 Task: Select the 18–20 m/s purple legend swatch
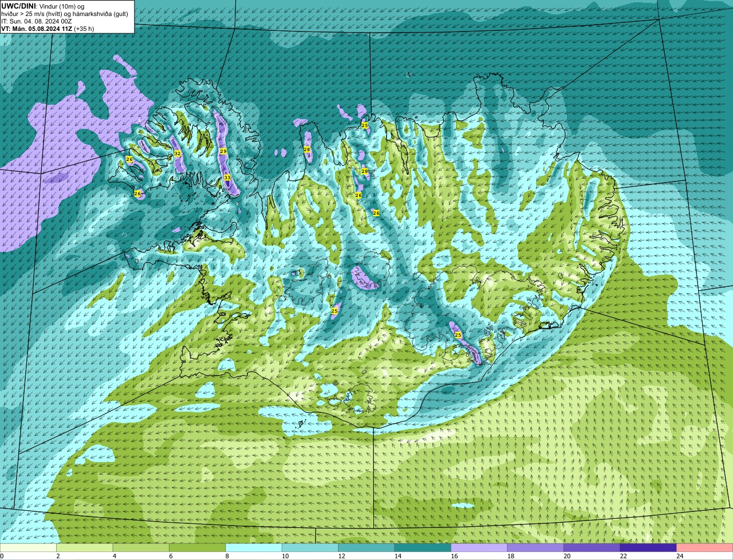click(x=535, y=548)
